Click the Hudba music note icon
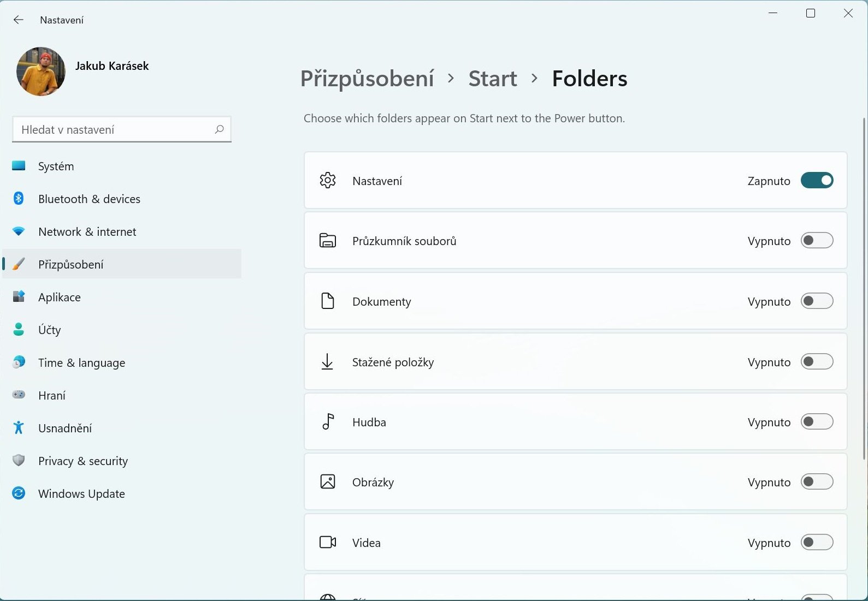868x601 pixels. tap(328, 421)
